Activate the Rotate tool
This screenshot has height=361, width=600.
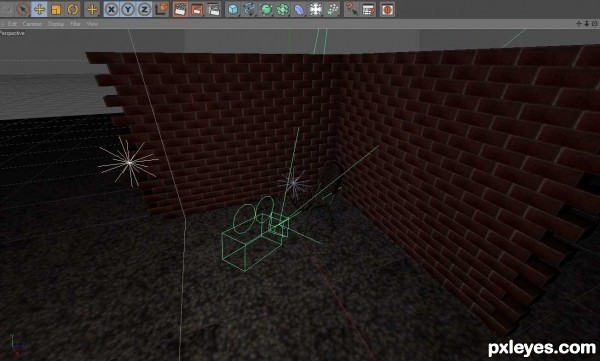point(72,9)
